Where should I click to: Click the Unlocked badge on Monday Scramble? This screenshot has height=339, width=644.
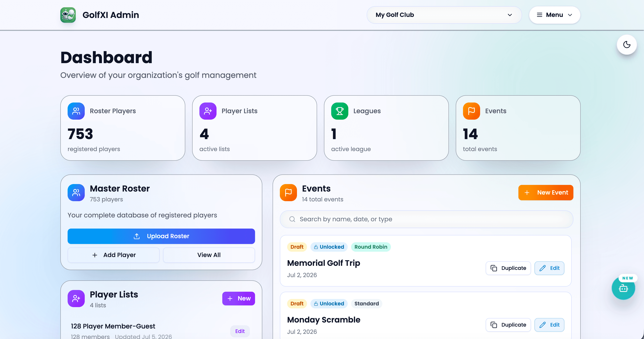(x=329, y=304)
